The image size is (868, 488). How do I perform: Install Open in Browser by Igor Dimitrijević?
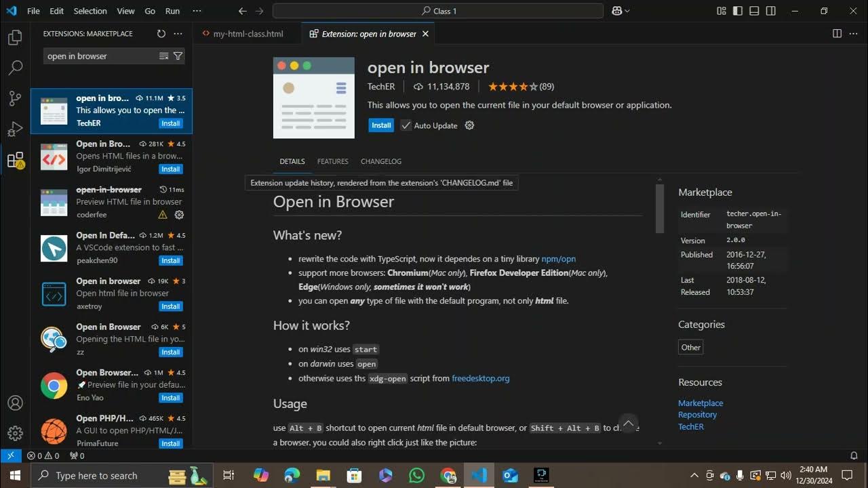[170, 169]
